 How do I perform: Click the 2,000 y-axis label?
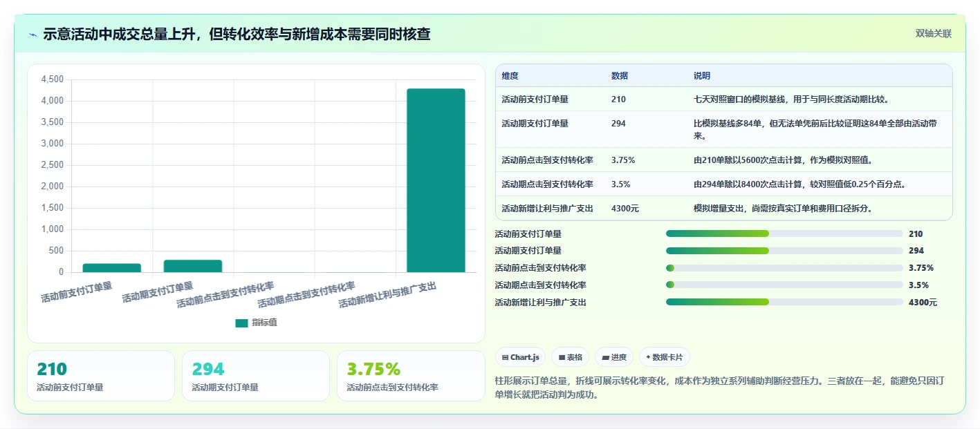pos(53,187)
